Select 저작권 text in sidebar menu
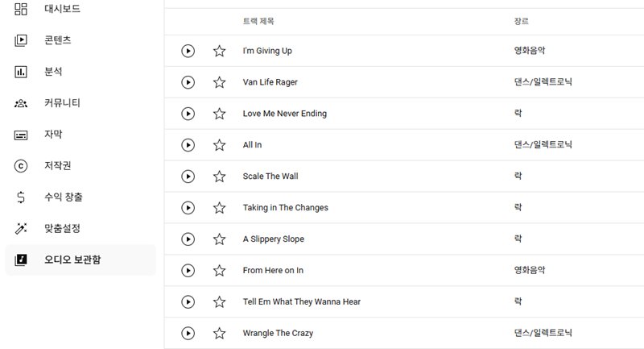Viewport: 644px width, 349px height. click(57, 166)
